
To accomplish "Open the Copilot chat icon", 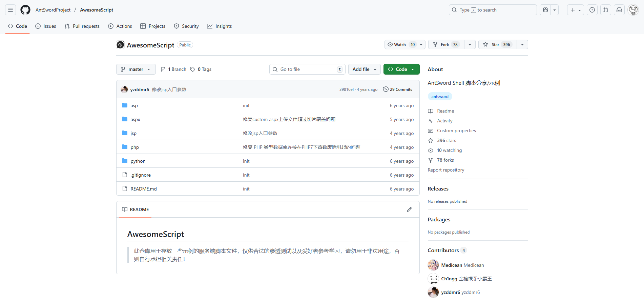I will (x=545, y=10).
